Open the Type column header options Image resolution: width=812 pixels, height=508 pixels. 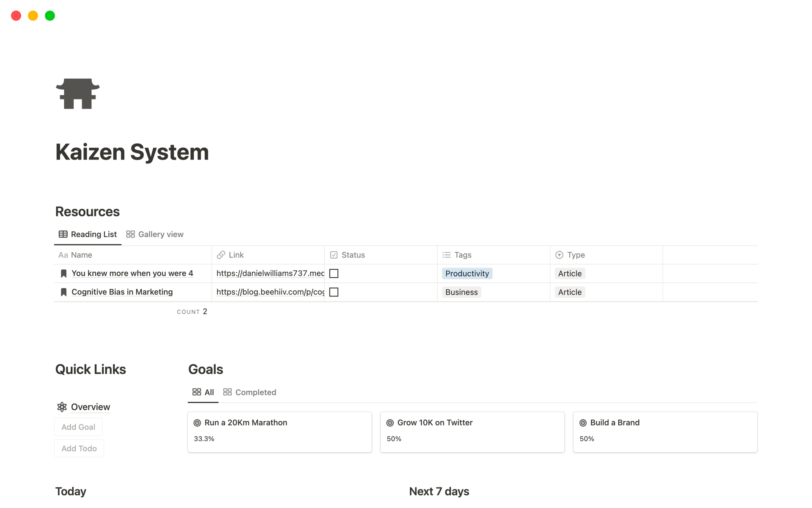point(575,255)
